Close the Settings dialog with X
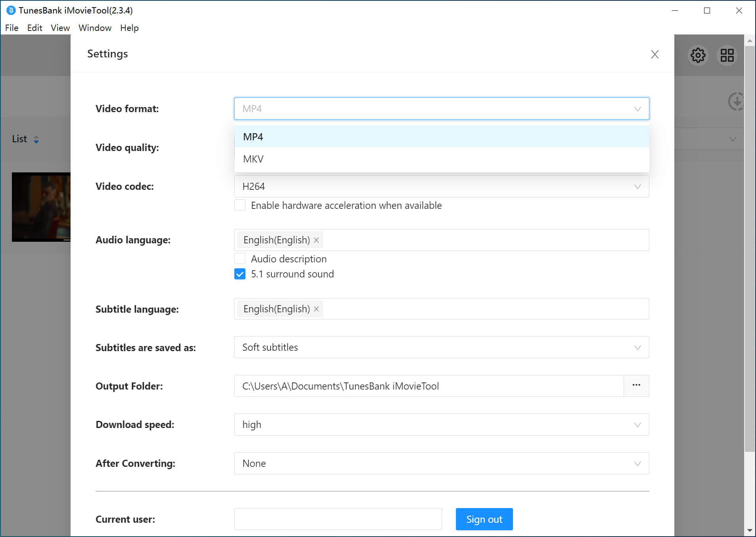756x537 pixels. pos(655,54)
